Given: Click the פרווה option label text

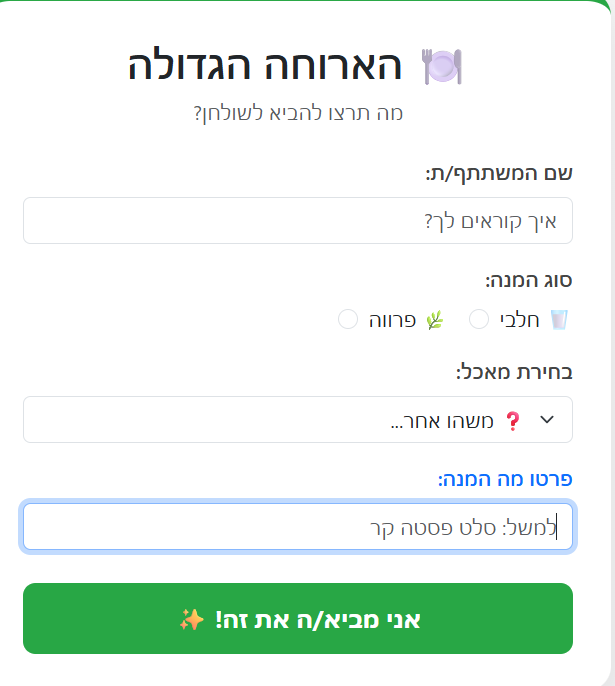Looking at the screenshot, I should pos(394,320).
